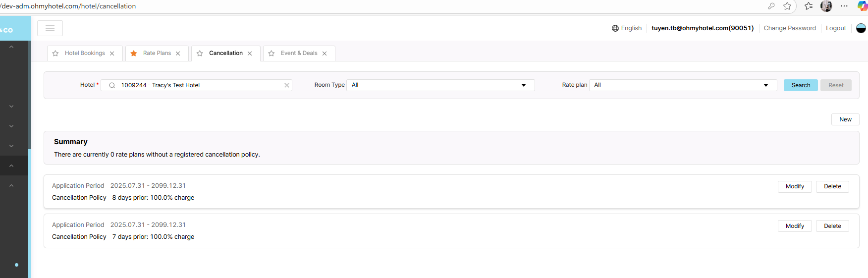Close the Hotel Bookings tab

pyautogui.click(x=112, y=54)
